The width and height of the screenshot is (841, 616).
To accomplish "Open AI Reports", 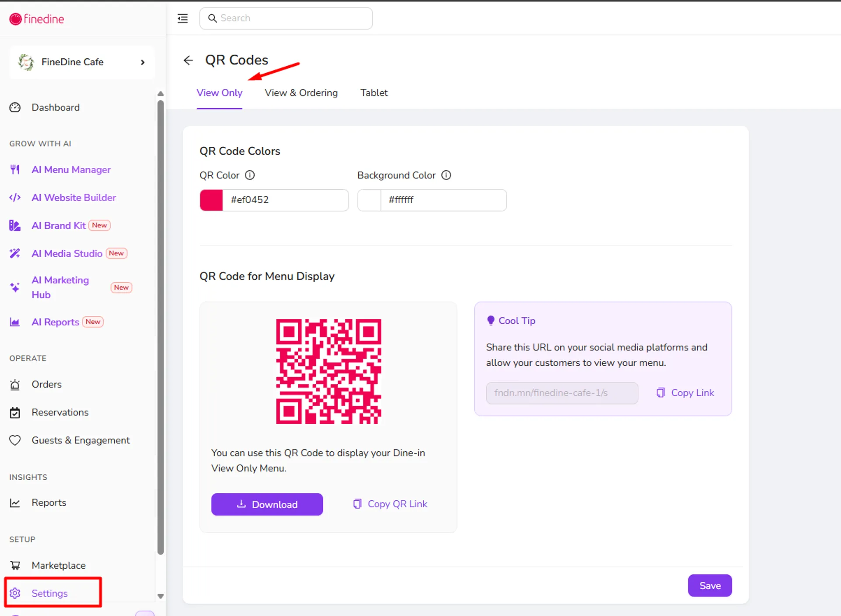I will coord(55,322).
